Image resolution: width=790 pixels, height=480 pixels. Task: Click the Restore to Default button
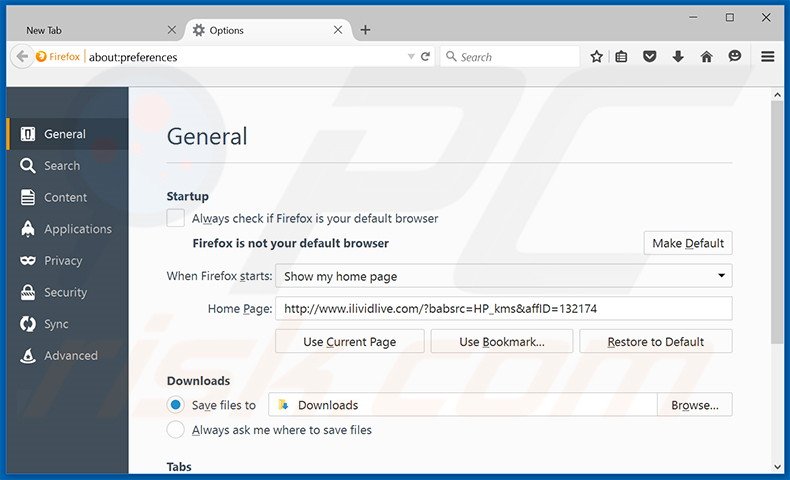tap(655, 342)
